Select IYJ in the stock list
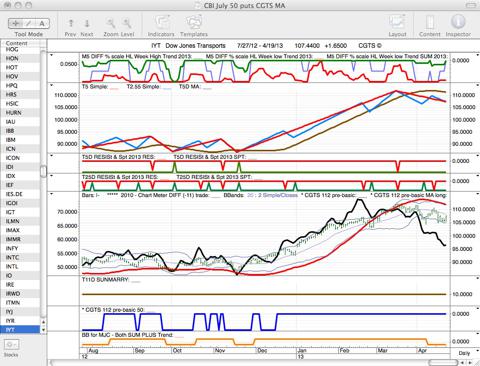The height and width of the screenshot is (366, 480). (20, 311)
